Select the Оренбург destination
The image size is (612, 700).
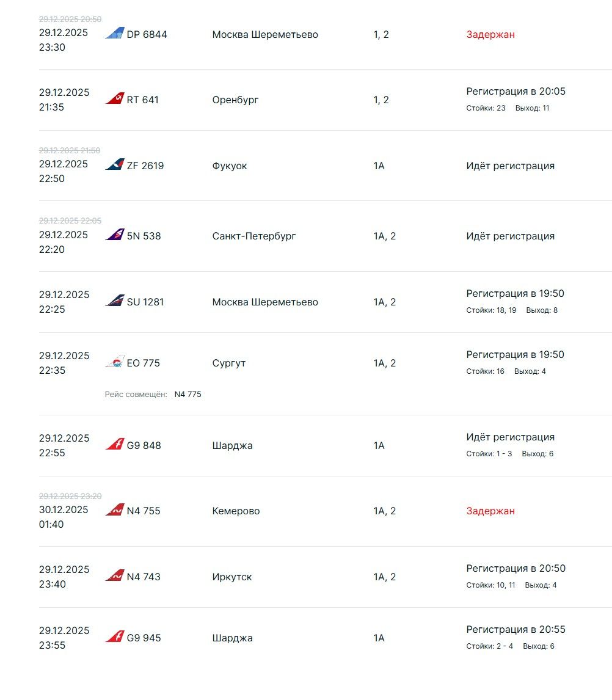click(x=235, y=100)
